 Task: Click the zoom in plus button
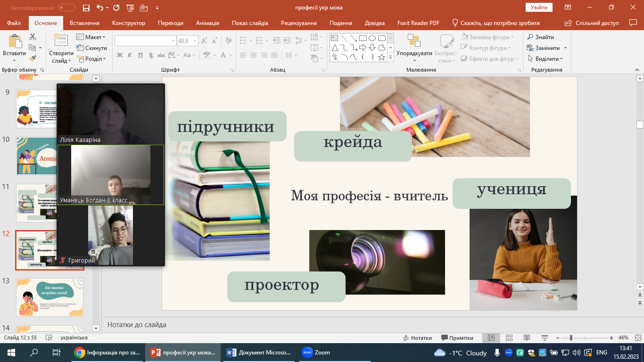(611, 338)
